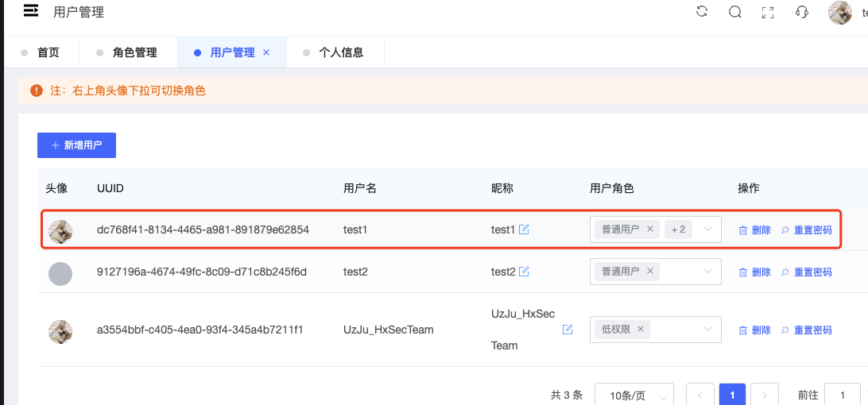Edit nickname icon for test2
Image resolution: width=868 pixels, height=405 pixels.
(x=524, y=272)
